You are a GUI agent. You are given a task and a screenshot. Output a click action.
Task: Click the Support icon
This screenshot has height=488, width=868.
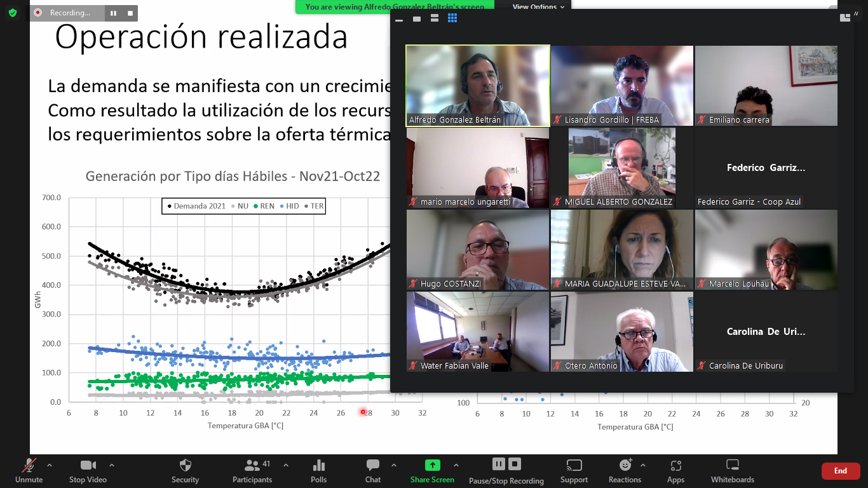[574, 470]
